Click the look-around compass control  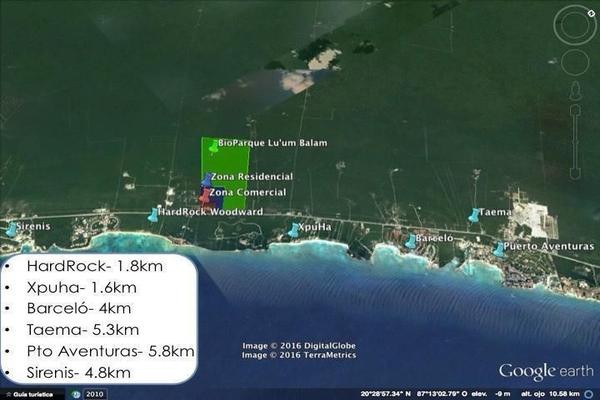tap(575, 25)
